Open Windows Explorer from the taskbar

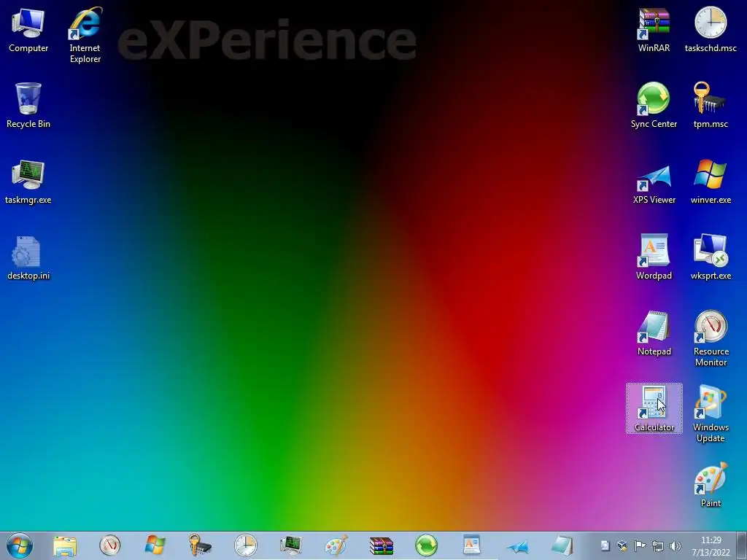coord(65,545)
